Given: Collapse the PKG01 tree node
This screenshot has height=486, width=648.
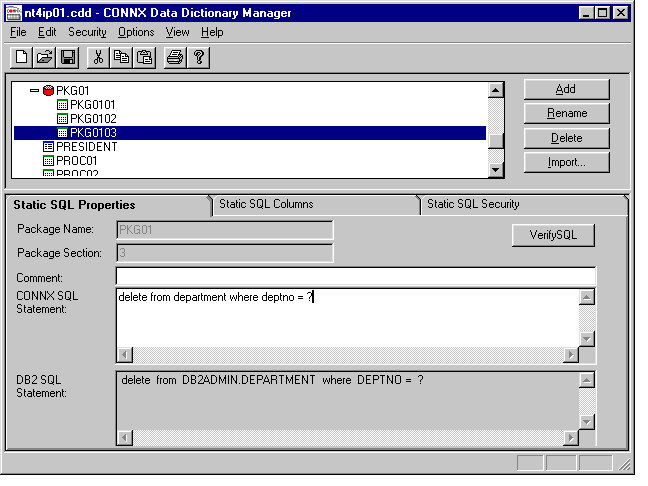Looking at the screenshot, I should (x=34, y=91).
